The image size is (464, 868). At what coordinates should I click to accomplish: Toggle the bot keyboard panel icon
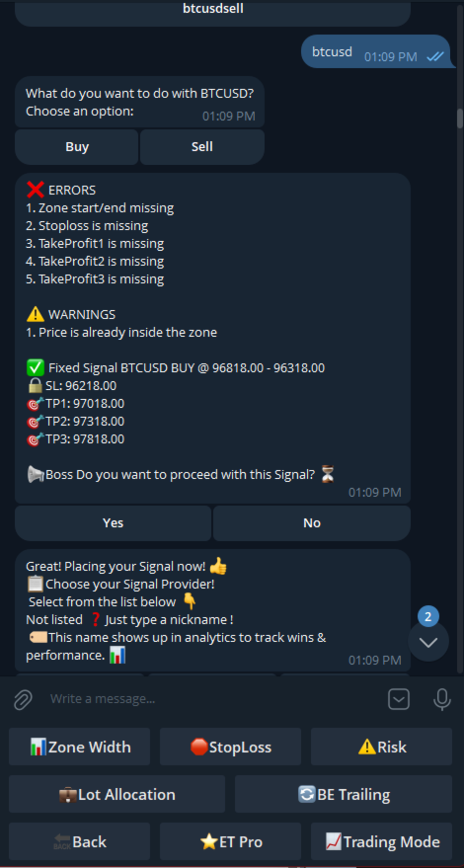click(x=399, y=699)
